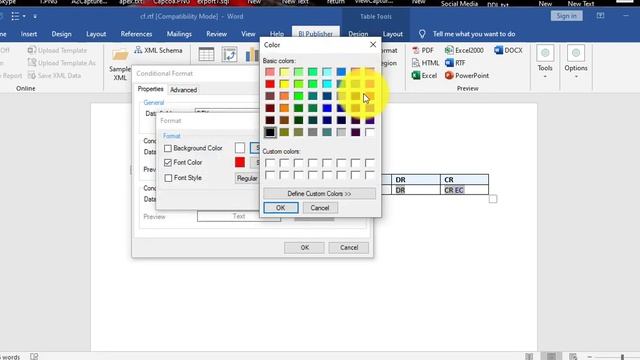Preview output as PowerPoint
Screen dimensions: 640x360
pyautogui.click(x=467, y=76)
